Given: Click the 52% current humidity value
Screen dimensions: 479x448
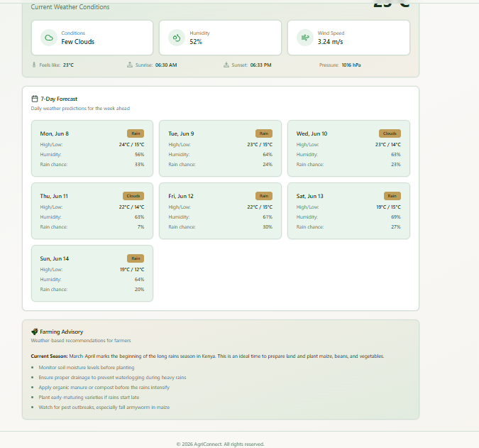Looking at the screenshot, I should coord(196,42).
